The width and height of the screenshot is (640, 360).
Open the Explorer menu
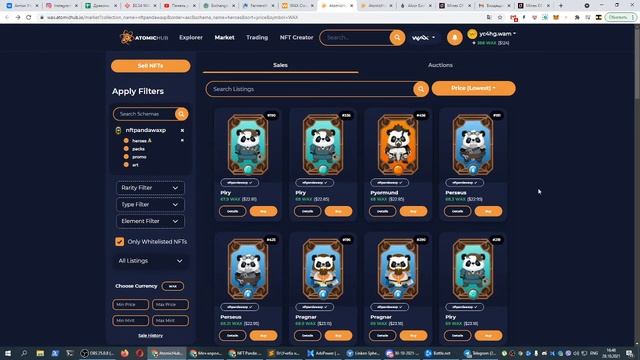coord(191,38)
